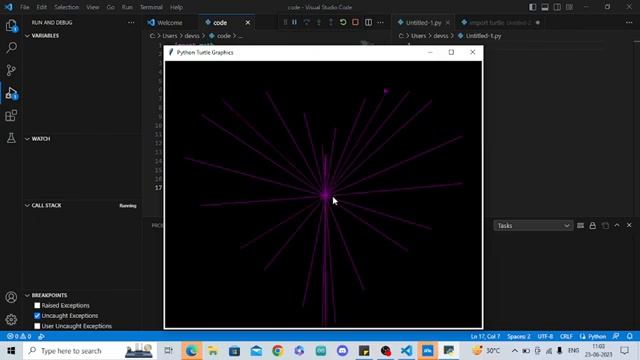This screenshot has height=360, width=640.
Task: Select the Run and Debug activity icon
Action: 11,93
